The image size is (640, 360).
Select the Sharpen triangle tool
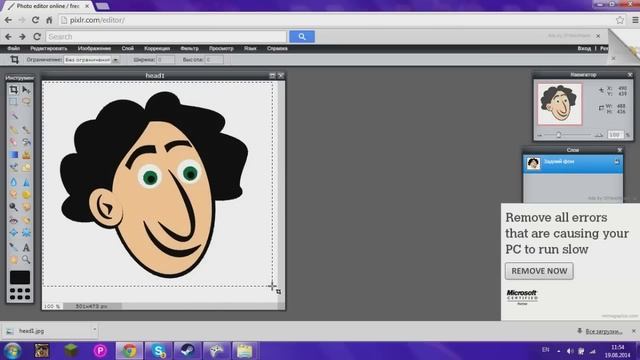click(x=26, y=182)
